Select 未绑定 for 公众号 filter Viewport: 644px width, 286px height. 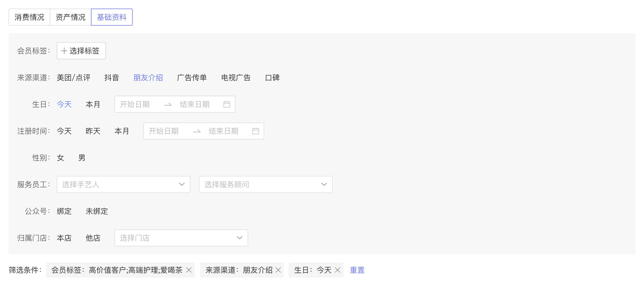[x=96, y=211]
